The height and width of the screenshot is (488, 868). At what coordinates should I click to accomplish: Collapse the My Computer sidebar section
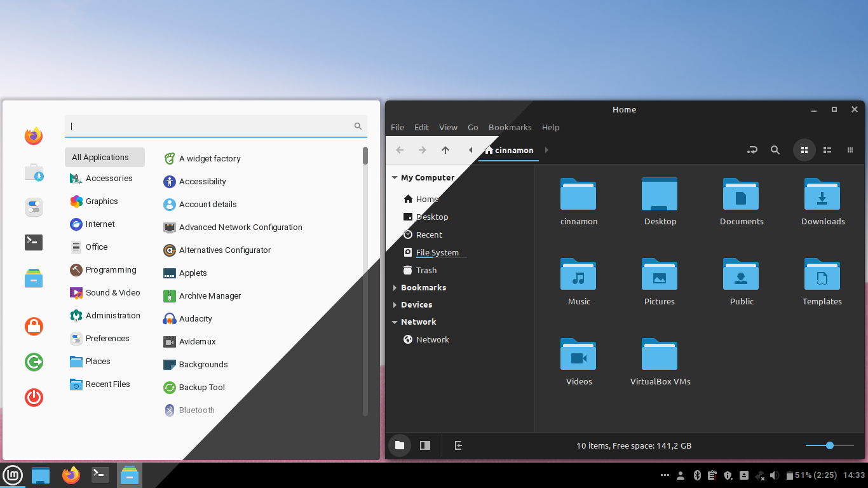(395, 178)
